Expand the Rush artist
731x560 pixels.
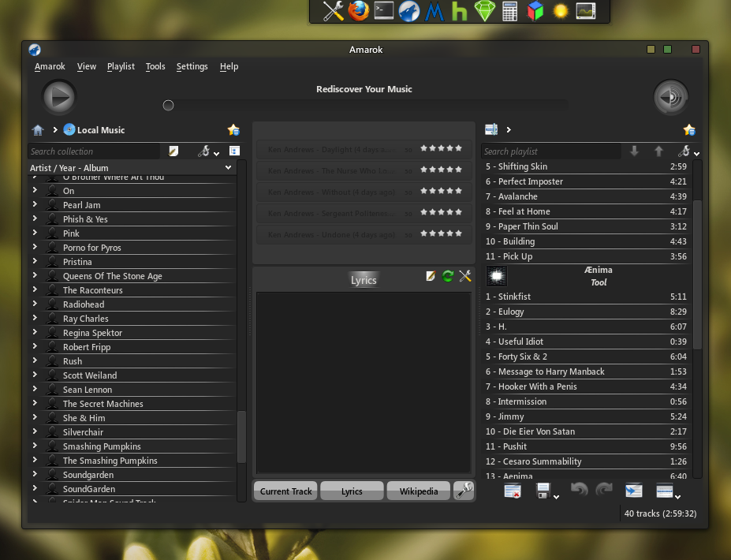point(35,360)
